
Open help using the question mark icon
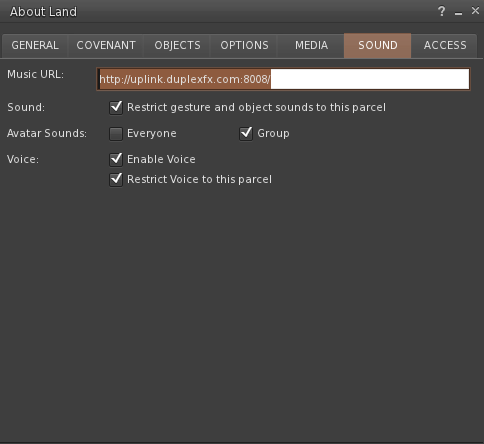tap(441, 12)
